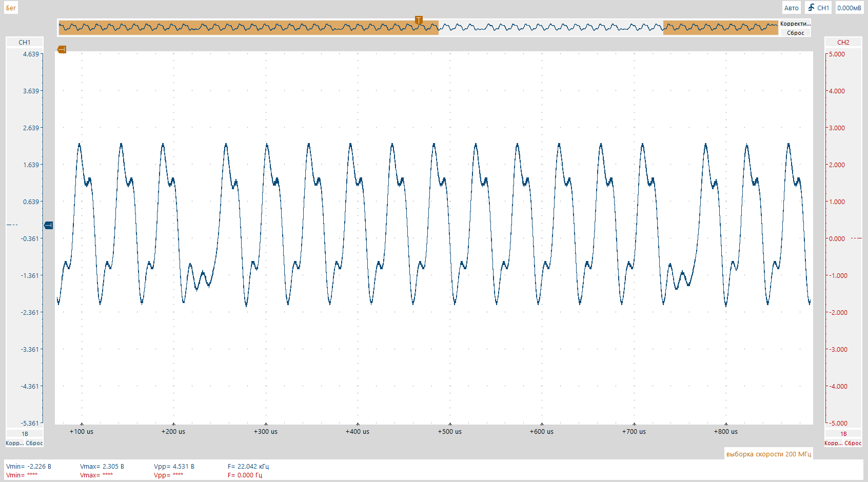Image resolution: width=868 pixels, height=482 pixels.
Task: Click the +300 us time axis label
Action: click(x=266, y=431)
